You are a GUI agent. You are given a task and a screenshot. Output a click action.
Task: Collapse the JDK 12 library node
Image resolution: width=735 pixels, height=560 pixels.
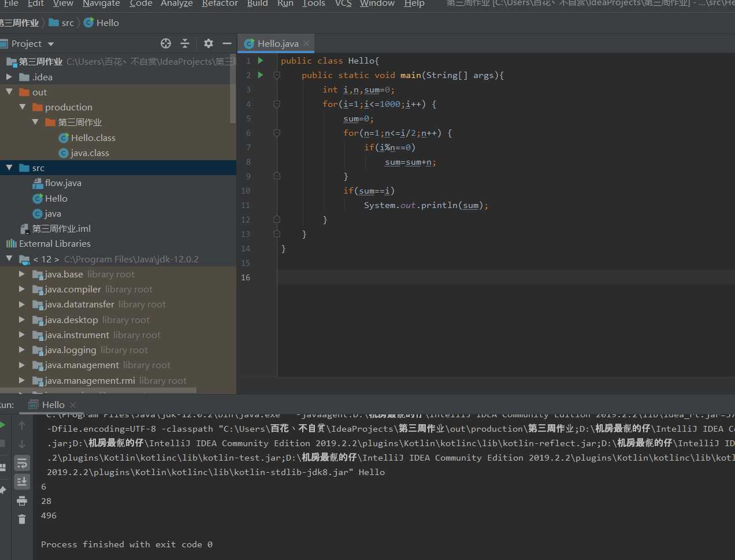click(x=9, y=258)
